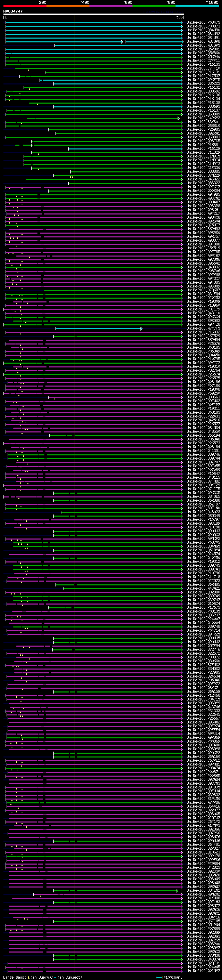Choose hit UniRef100_P26577

click(203, 424)
